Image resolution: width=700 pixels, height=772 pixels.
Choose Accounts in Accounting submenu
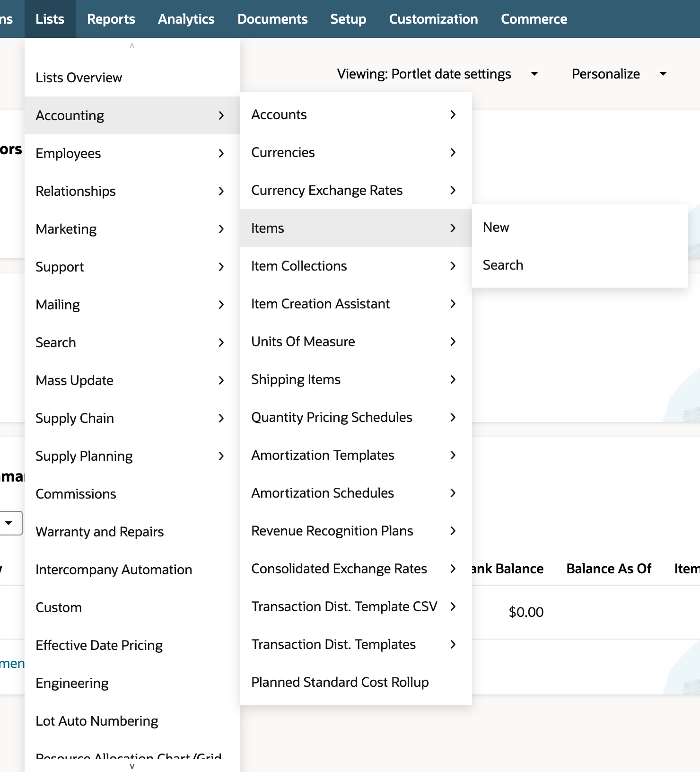356,114
